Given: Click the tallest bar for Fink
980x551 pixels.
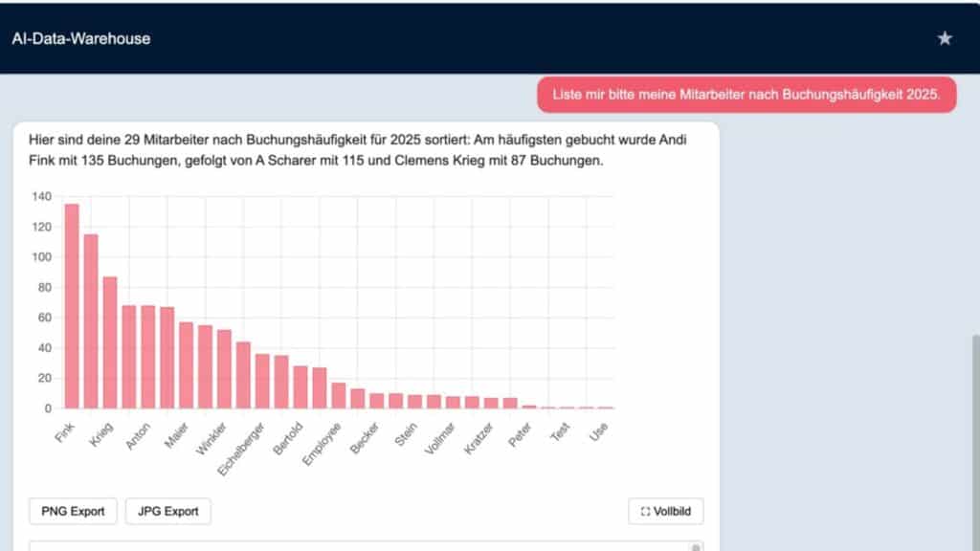Looking at the screenshot, I should point(72,306).
